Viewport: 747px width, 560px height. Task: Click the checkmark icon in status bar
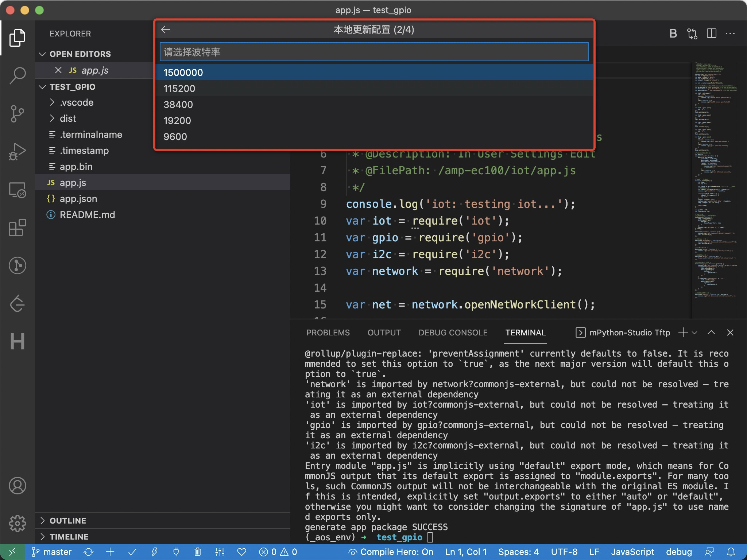(132, 552)
